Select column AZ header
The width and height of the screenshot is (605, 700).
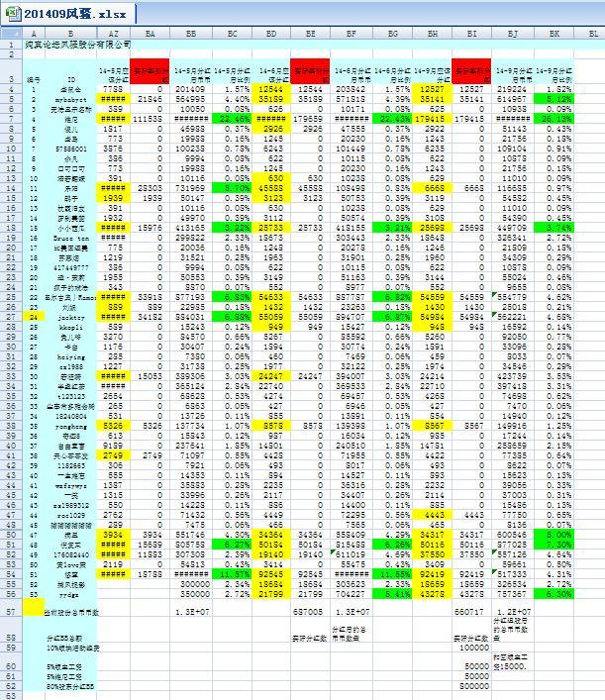click(x=114, y=34)
